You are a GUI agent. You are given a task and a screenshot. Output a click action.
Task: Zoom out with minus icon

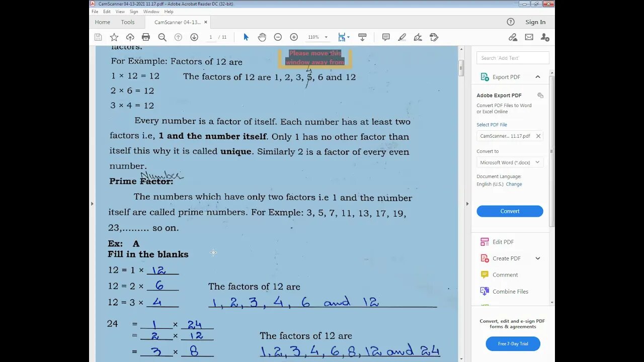(x=278, y=37)
